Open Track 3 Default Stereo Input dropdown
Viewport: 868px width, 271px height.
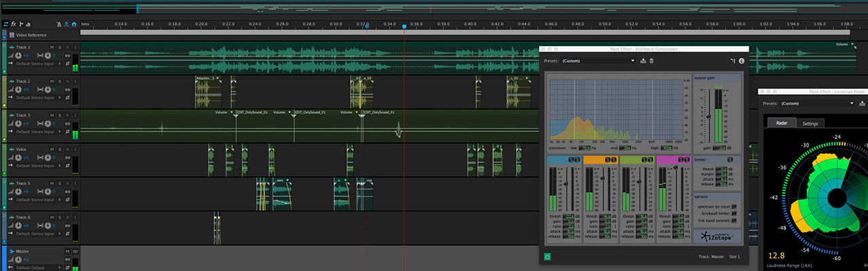(x=39, y=131)
